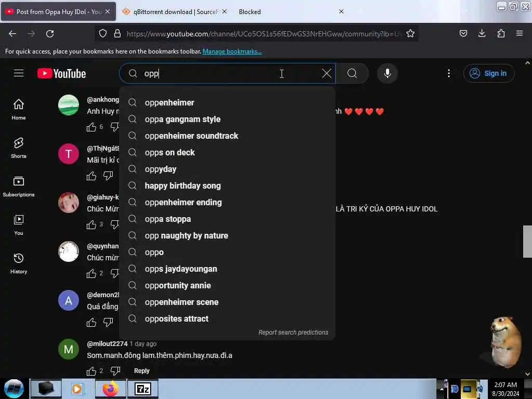
Task: Go back with the browser back arrow
Action: (12, 34)
